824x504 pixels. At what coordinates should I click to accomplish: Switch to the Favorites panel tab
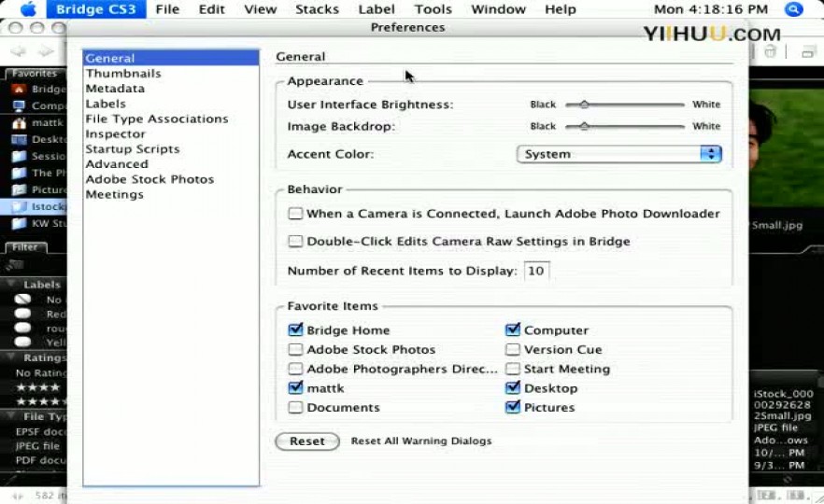[35, 74]
